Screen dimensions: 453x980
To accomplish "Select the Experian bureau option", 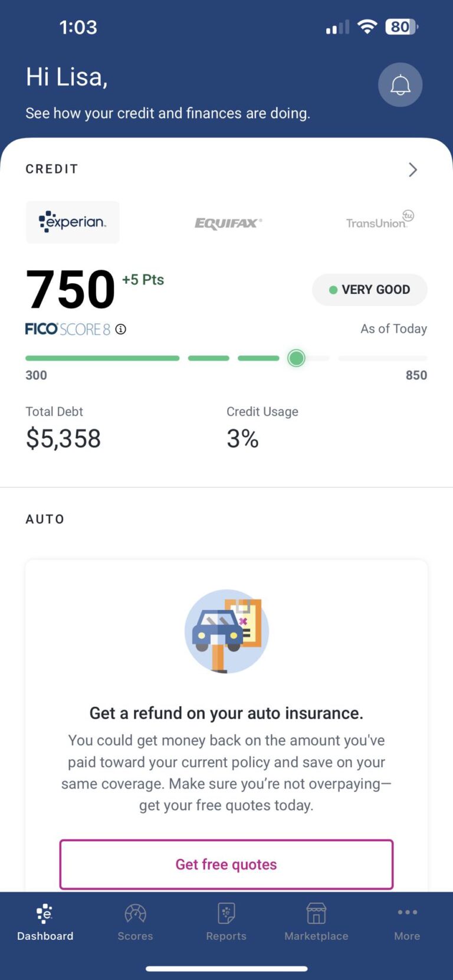I will click(x=73, y=222).
